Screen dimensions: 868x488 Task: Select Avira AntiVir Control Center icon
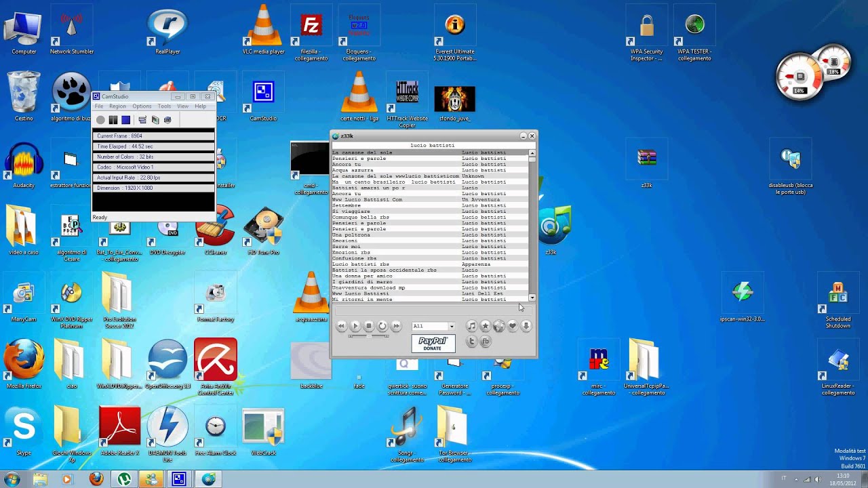pos(216,366)
